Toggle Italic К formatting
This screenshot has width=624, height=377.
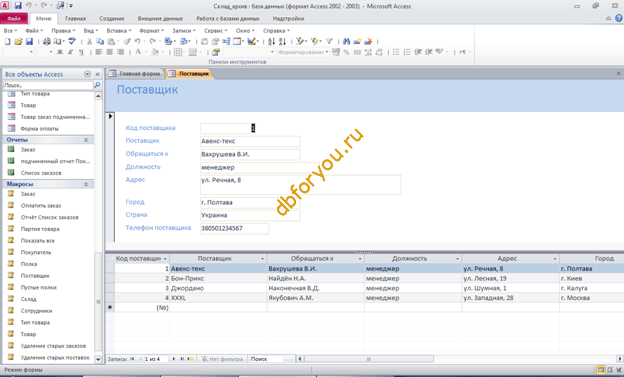(x=70, y=52)
